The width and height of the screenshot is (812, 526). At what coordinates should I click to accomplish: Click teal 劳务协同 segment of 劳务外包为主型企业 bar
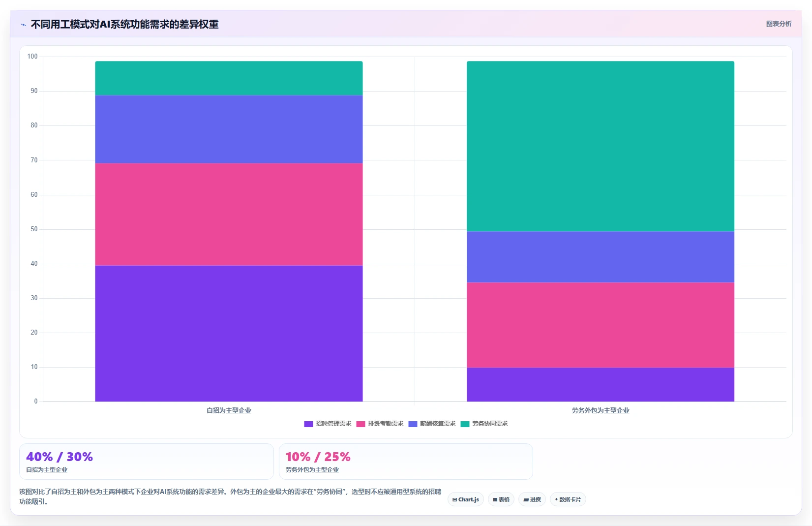tap(601, 146)
